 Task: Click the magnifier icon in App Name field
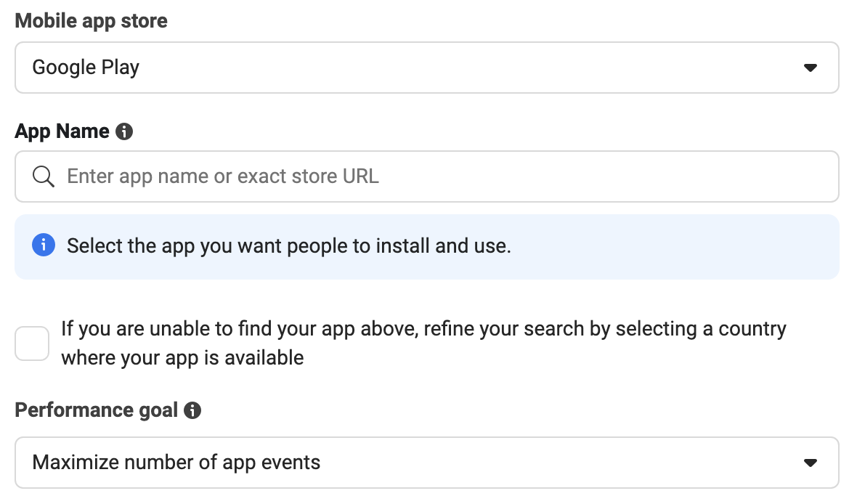click(x=43, y=176)
